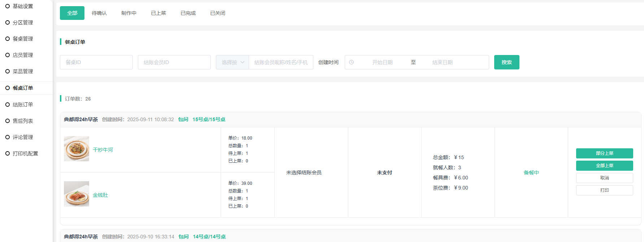
Task: Click the 餐桌ID input field
Action: point(96,62)
